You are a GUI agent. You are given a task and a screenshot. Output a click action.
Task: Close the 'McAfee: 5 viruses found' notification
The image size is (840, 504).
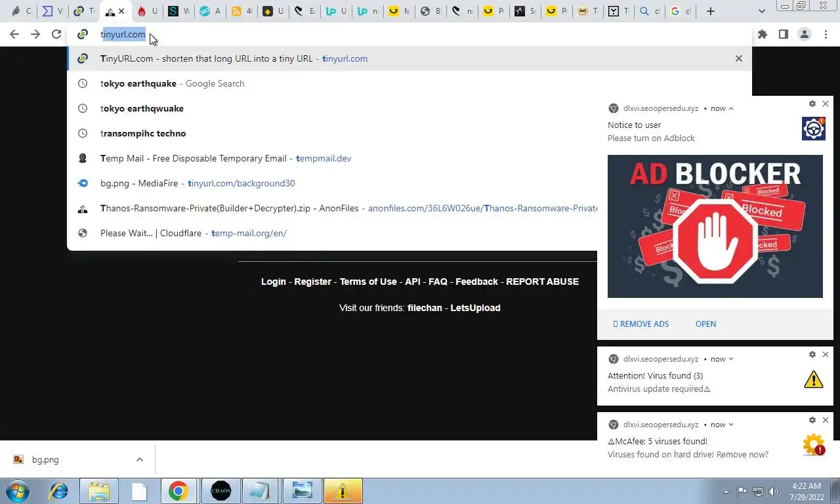pos(826,420)
